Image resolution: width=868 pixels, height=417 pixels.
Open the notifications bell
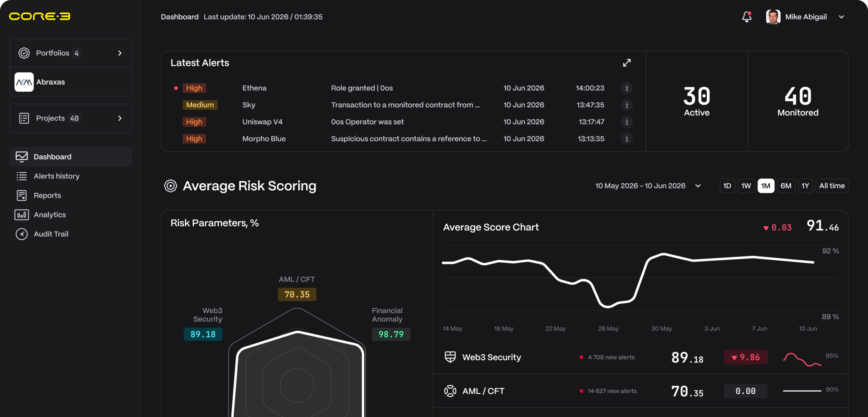tap(747, 17)
